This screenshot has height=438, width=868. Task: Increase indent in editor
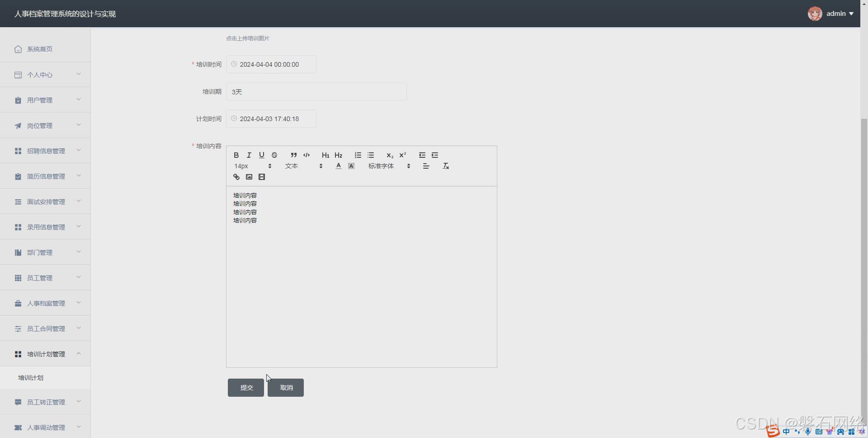[x=434, y=155]
